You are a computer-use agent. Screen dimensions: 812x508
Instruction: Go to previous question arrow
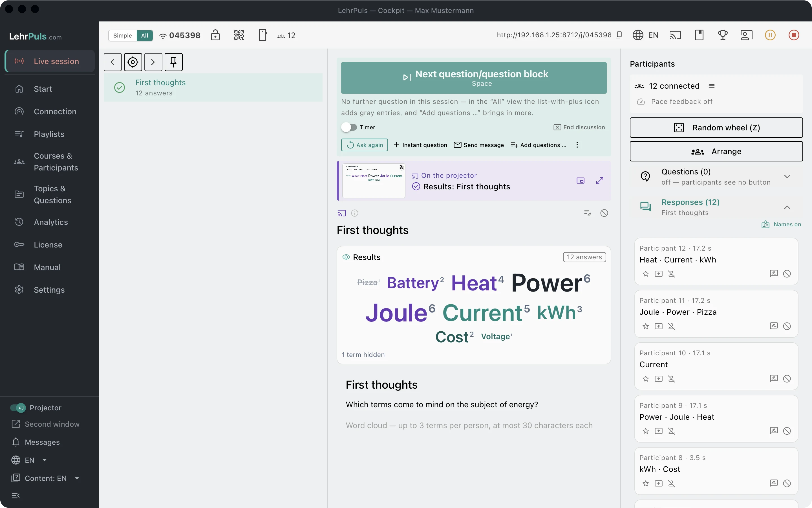point(113,62)
